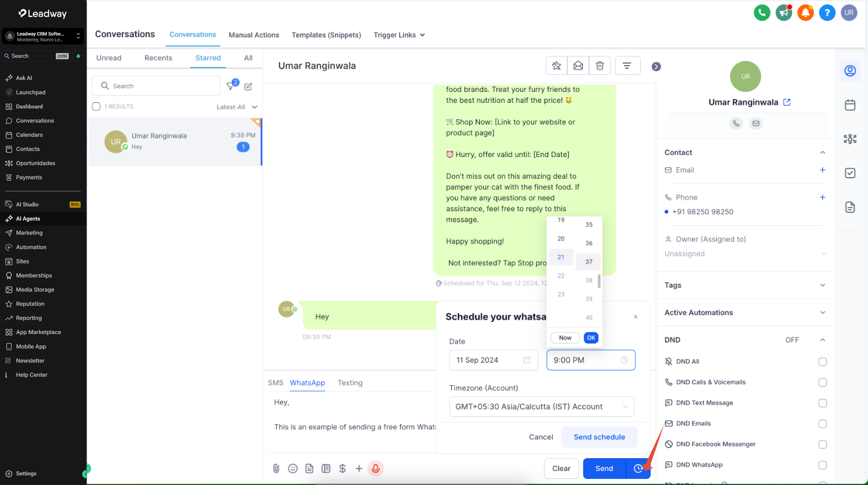Click Cancel in the schedule dialog
Screen dimensions: 868x485
541,437
